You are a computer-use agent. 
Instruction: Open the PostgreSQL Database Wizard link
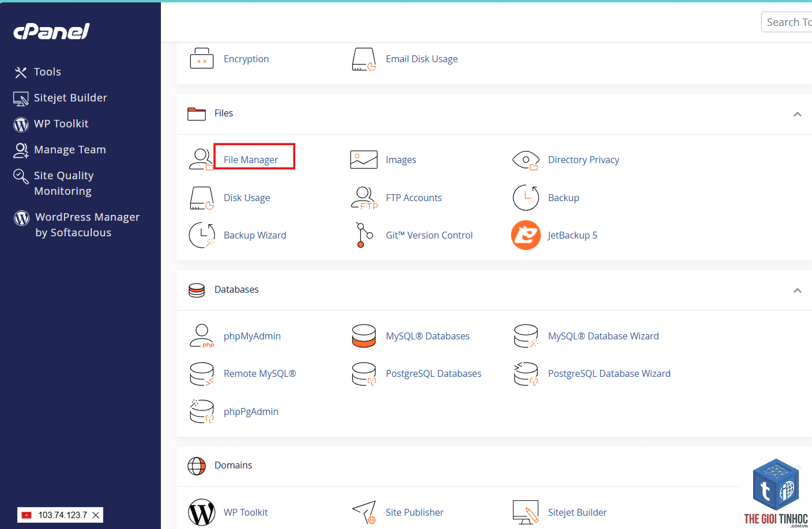pyautogui.click(x=609, y=373)
